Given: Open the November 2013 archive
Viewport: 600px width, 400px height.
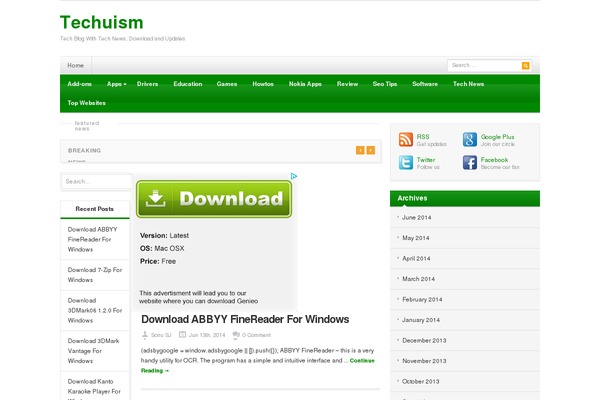Looking at the screenshot, I should coord(424,361).
